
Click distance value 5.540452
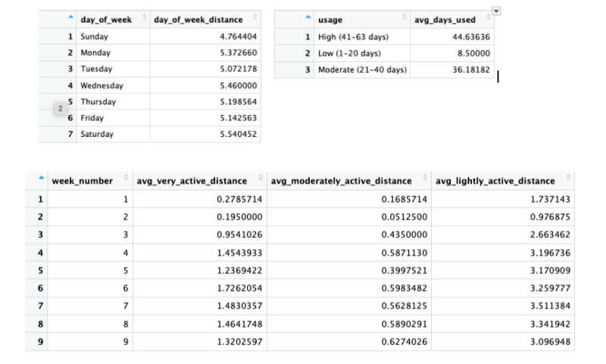pos(238,134)
